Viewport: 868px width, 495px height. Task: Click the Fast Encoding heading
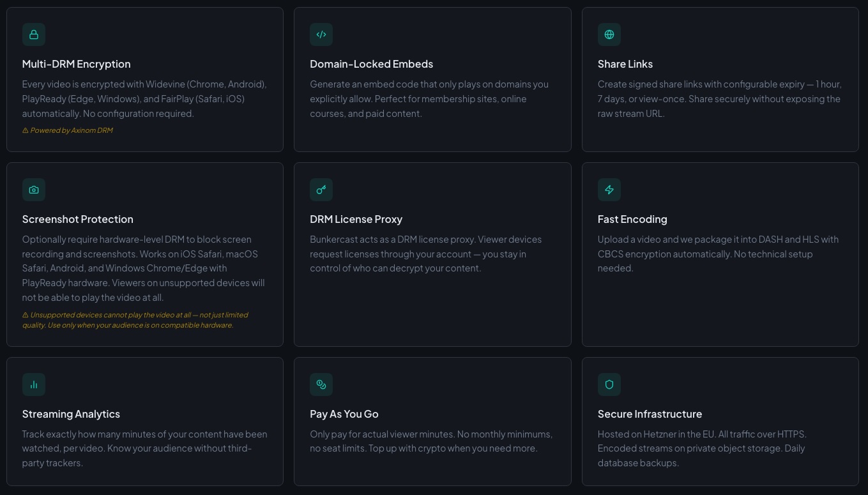632,219
